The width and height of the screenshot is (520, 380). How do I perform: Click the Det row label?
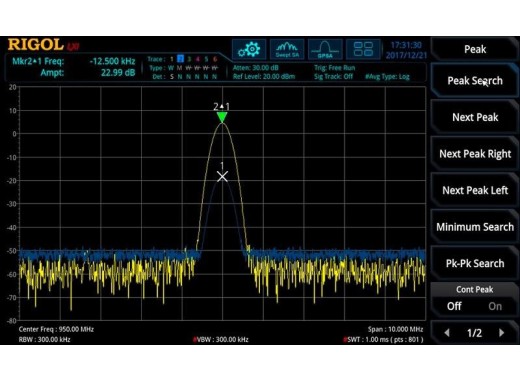tap(158, 77)
